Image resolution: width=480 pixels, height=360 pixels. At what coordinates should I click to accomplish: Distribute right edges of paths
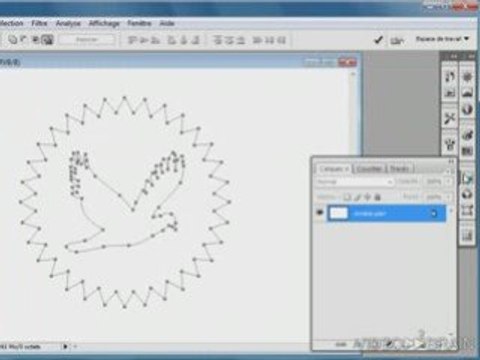(282, 40)
